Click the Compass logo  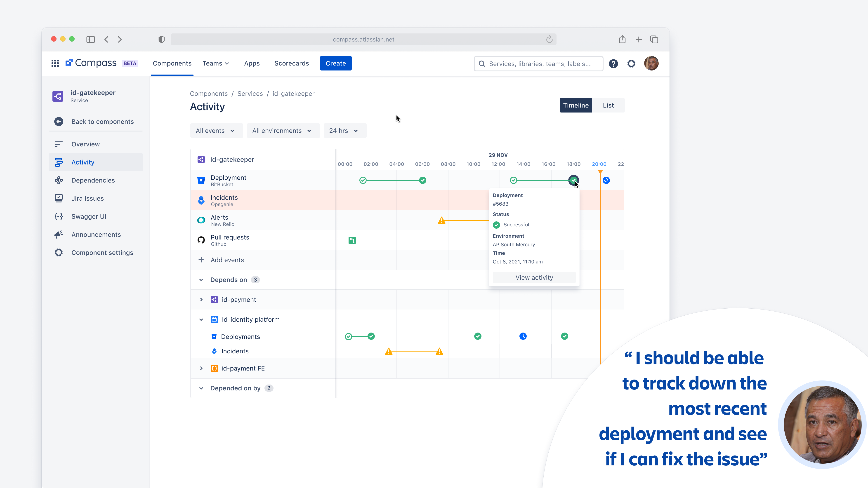91,63
